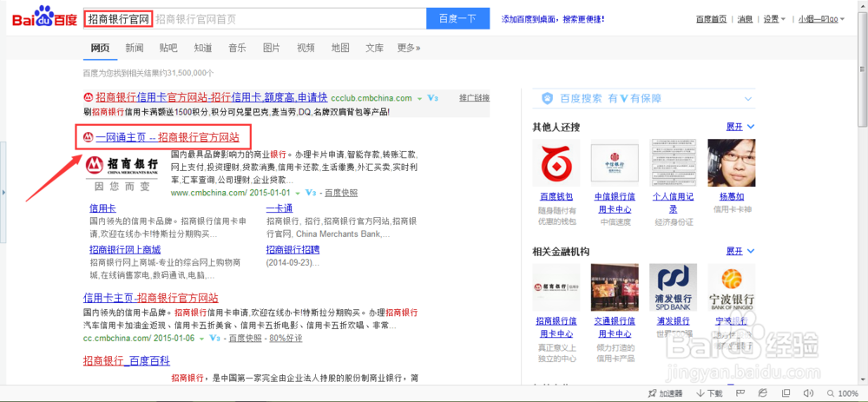Open the 设置 dropdown in top bar
The width and height of the screenshot is (868, 402).
pos(774,19)
